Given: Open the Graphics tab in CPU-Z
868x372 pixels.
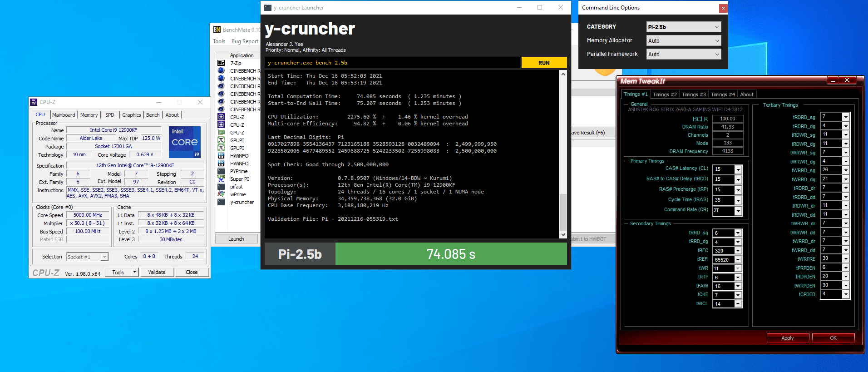Looking at the screenshot, I should 132,115.
